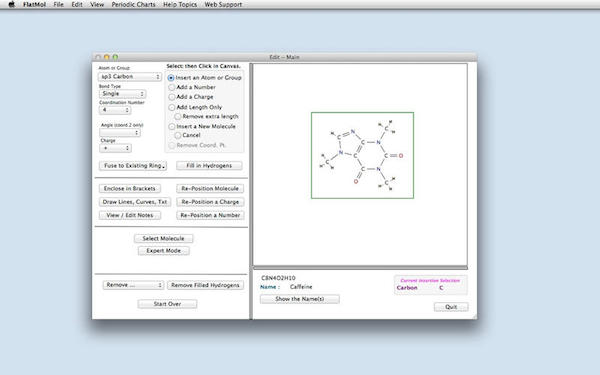Click Re-Position Molecule button

click(210, 189)
